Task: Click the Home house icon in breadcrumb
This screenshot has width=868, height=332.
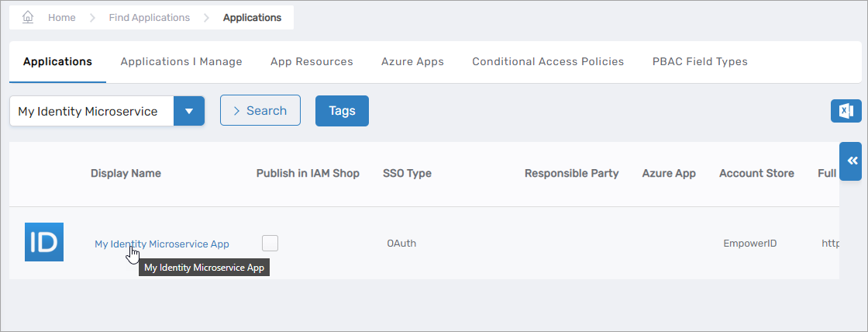Action: [x=29, y=17]
